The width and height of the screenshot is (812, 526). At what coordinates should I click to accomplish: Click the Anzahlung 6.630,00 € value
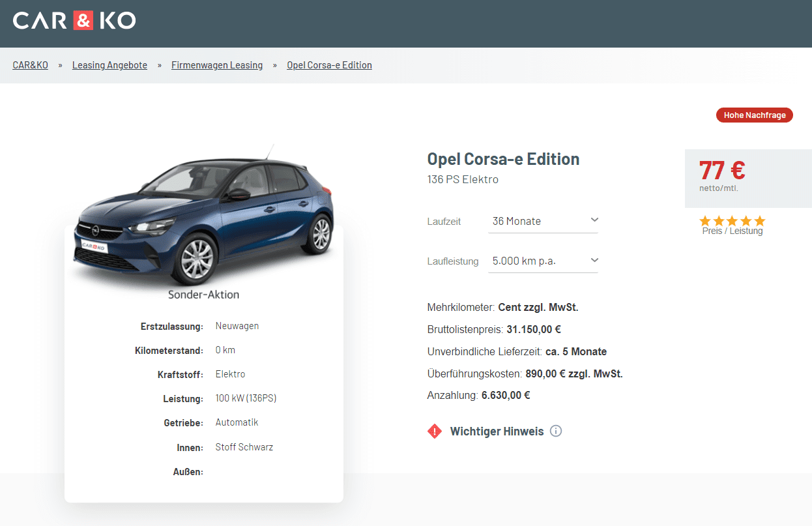pos(506,395)
